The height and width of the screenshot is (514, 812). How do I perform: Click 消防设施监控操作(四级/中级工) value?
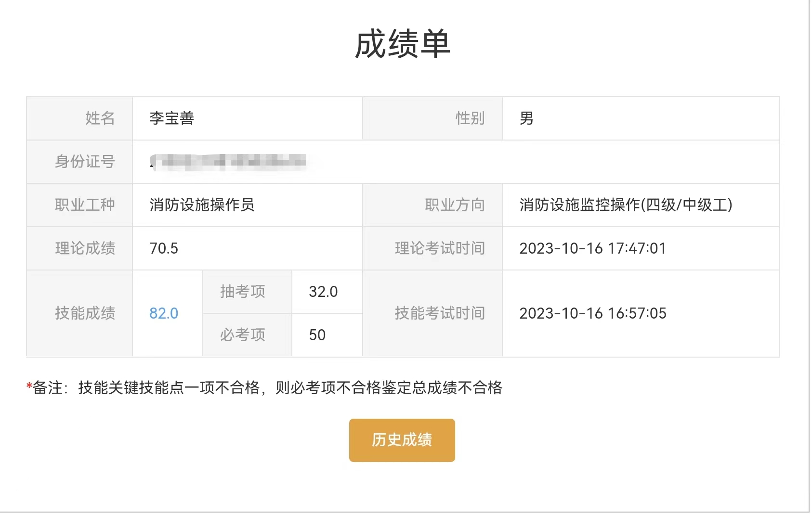coord(626,205)
